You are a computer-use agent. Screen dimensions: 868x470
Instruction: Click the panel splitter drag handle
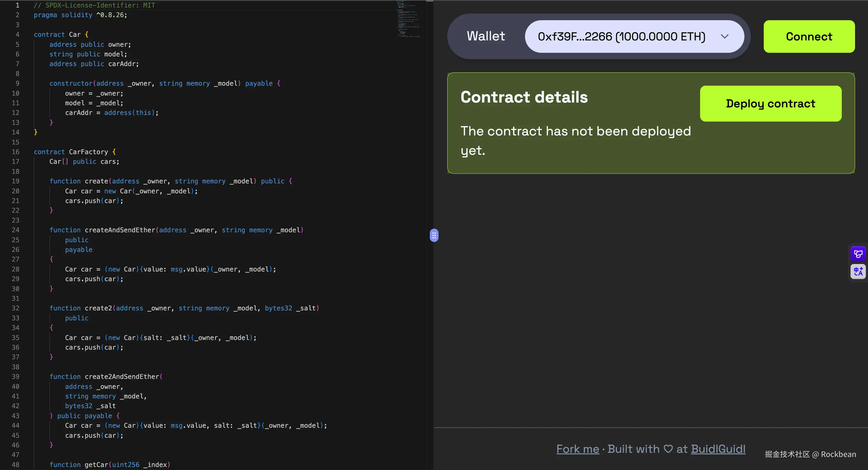434,235
